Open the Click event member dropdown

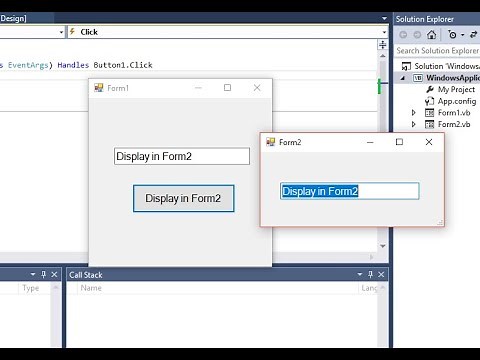tap(384, 32)
